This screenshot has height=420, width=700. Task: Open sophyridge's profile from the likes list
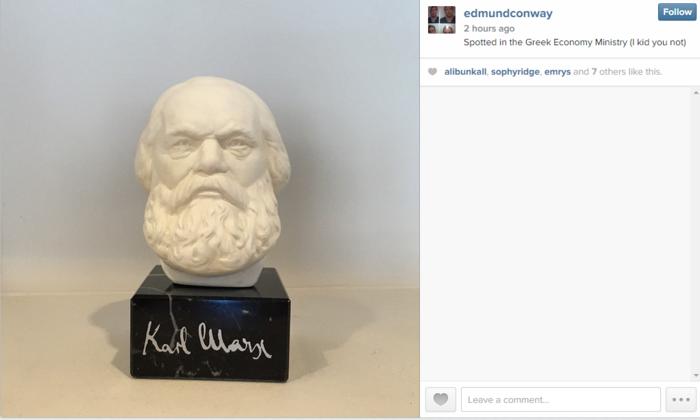(515, 72)
